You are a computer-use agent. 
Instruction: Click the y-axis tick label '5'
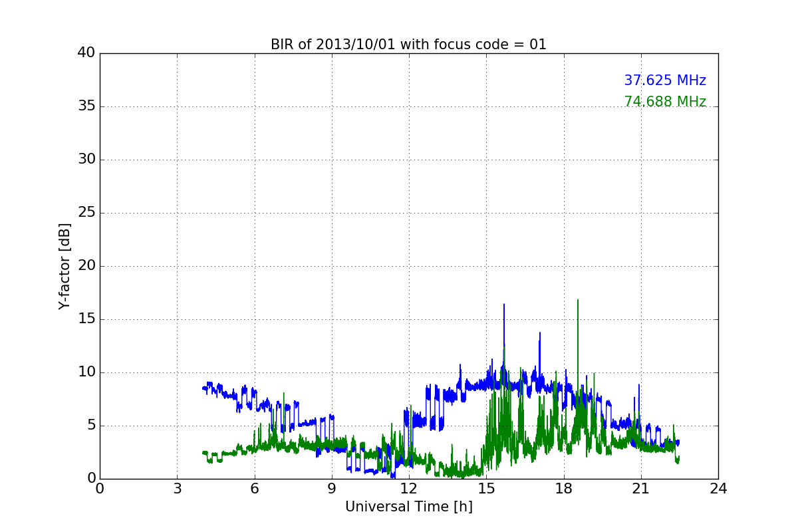click(x=90, y=426)
